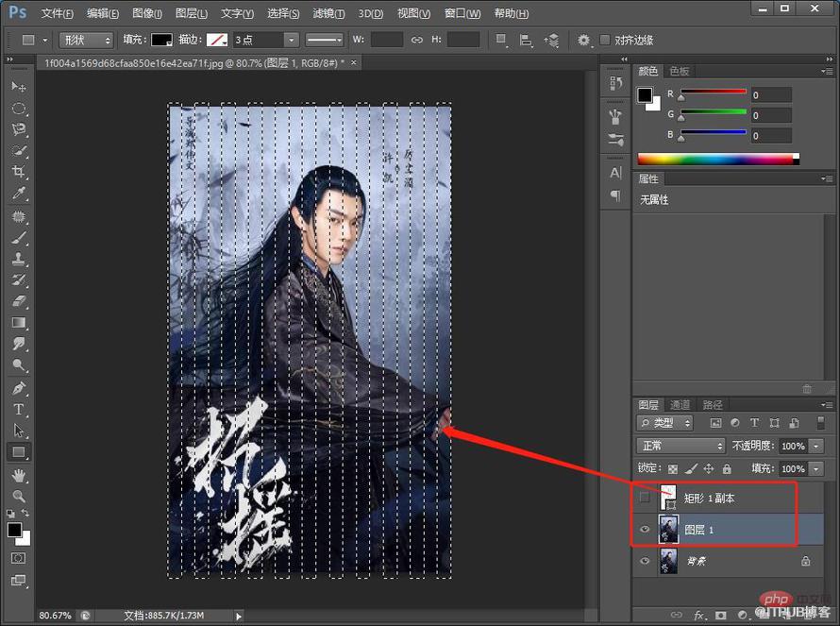The width and height of the screenshot is (840, 626).
Task: Switch to the 通道 tab
Action: tap(680, 405)
